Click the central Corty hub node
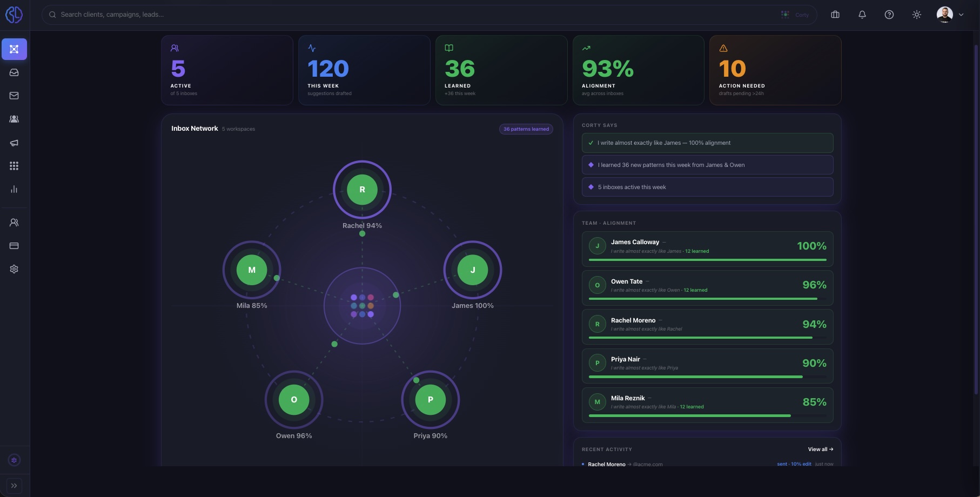Viewport: 980px width, 497px height. 362,306
